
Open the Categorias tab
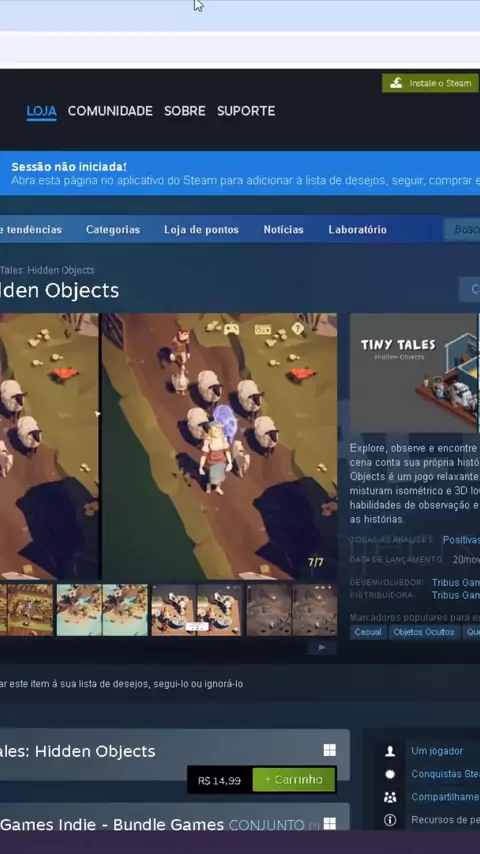(x=113, y=230)
